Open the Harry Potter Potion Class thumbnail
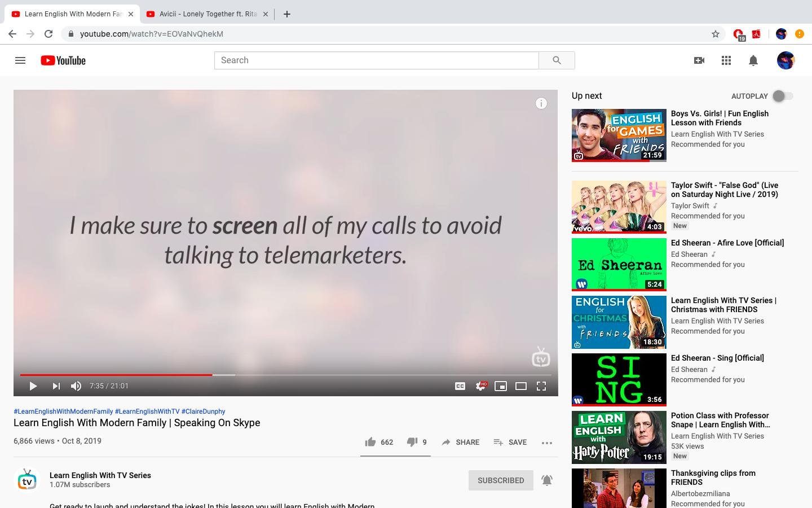812x508 pixels. pyautogui.click(x=619, y=437)
